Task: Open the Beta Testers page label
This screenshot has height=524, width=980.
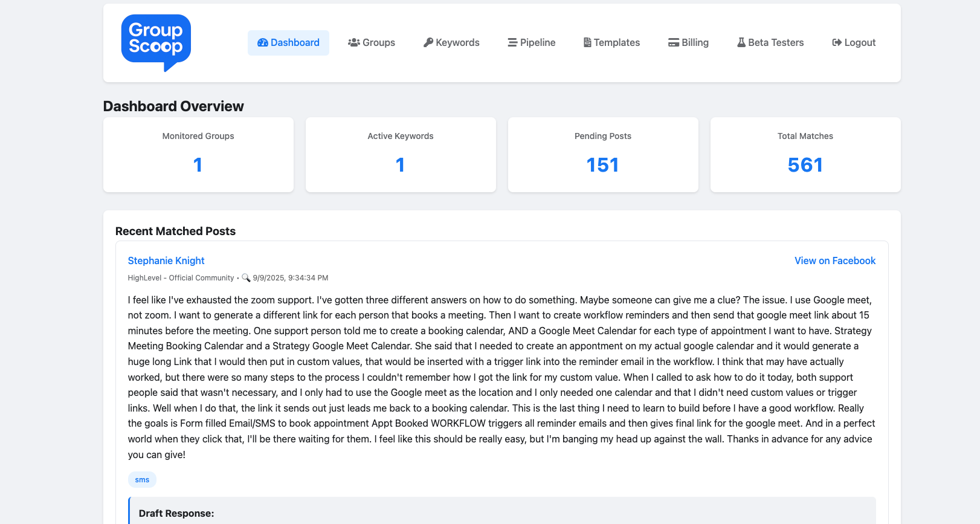Action: [x=776, y=43]
